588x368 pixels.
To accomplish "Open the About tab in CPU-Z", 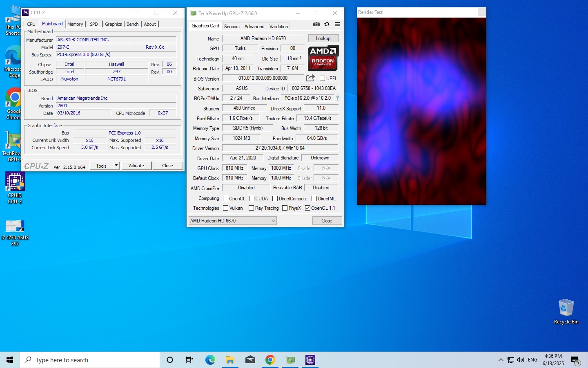I will click(150, 24).
